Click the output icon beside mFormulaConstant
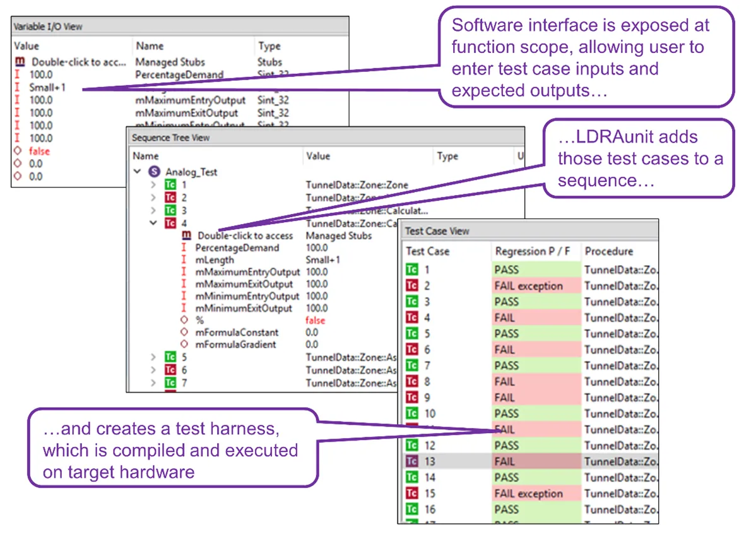 (x=184, y=332)
